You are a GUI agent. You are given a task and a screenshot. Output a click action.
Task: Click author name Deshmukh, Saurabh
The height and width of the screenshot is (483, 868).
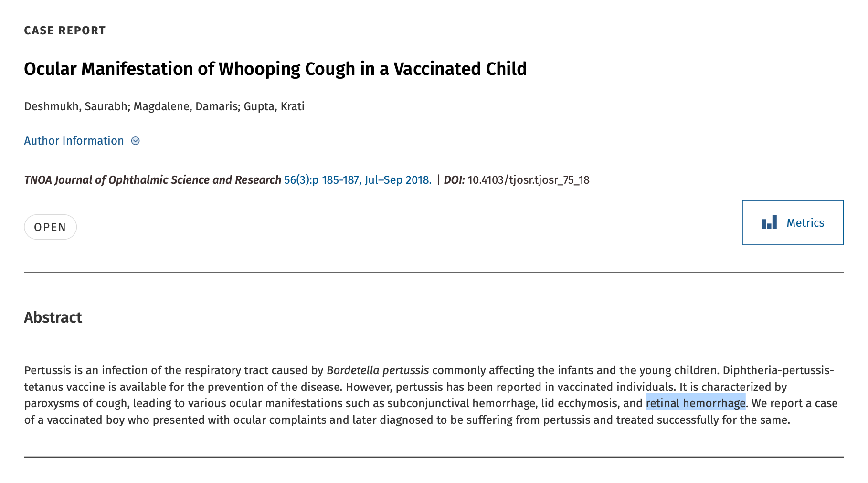[x=75, y=106]
